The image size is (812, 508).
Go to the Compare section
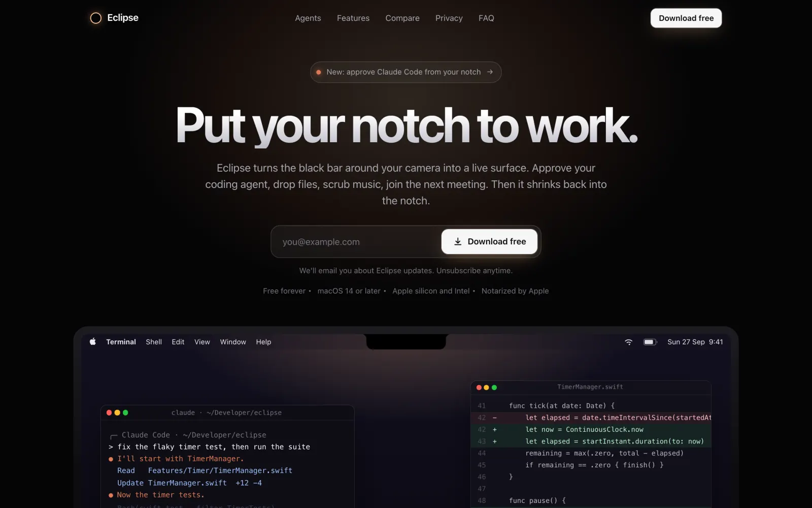(402, 18)
